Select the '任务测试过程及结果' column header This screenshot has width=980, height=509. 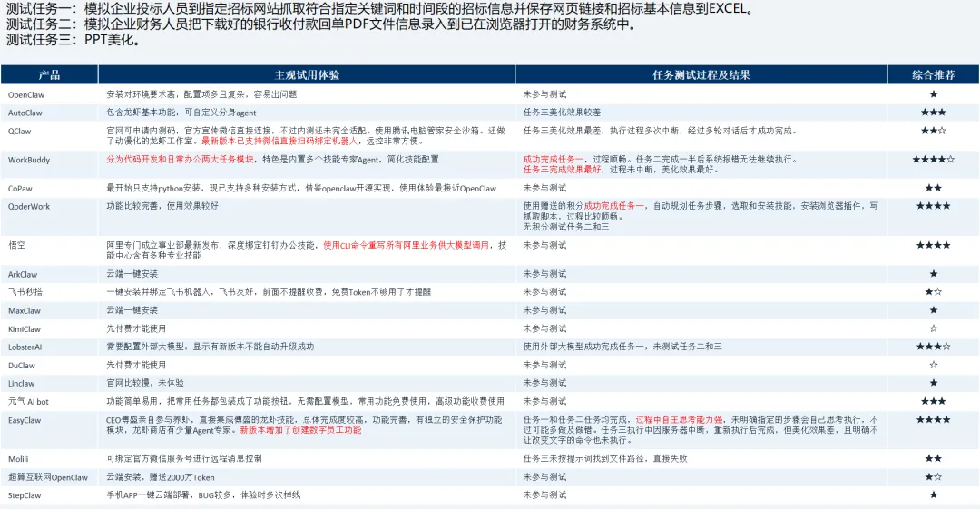coord(701,75)
